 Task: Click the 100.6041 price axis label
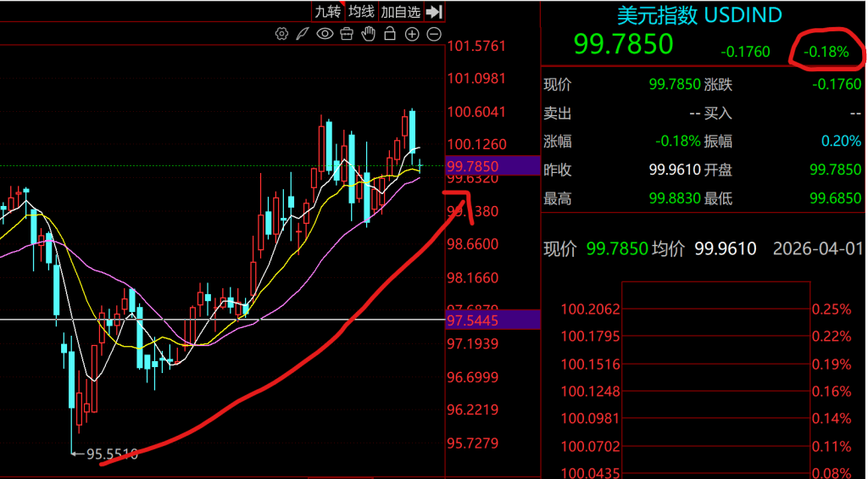point(476,112)
